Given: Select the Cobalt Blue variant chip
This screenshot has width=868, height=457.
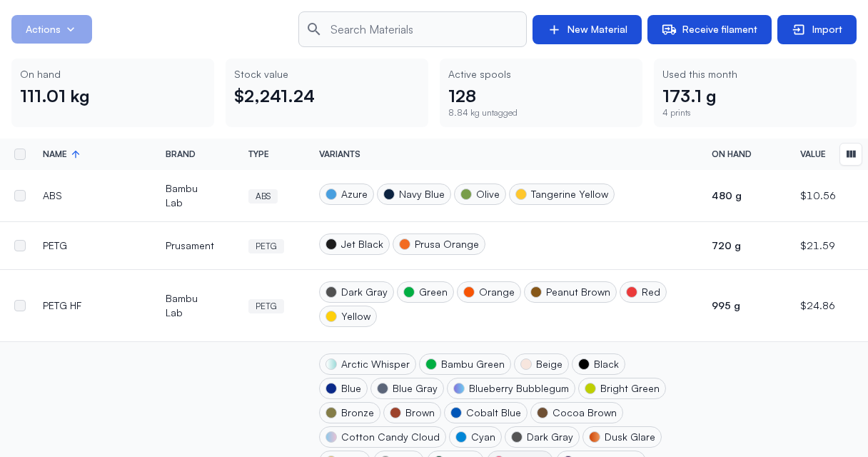Looking at the screenshot, I should (485, 413).
